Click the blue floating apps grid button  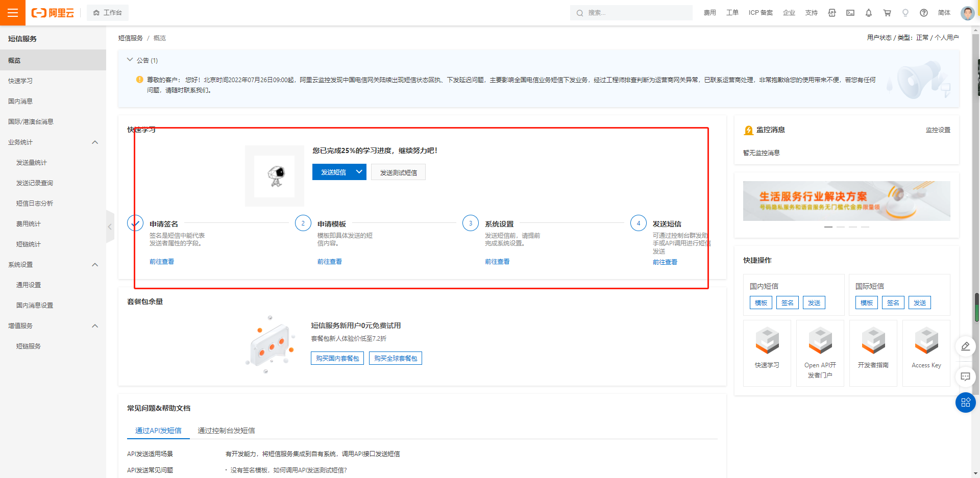coord(965,402)
